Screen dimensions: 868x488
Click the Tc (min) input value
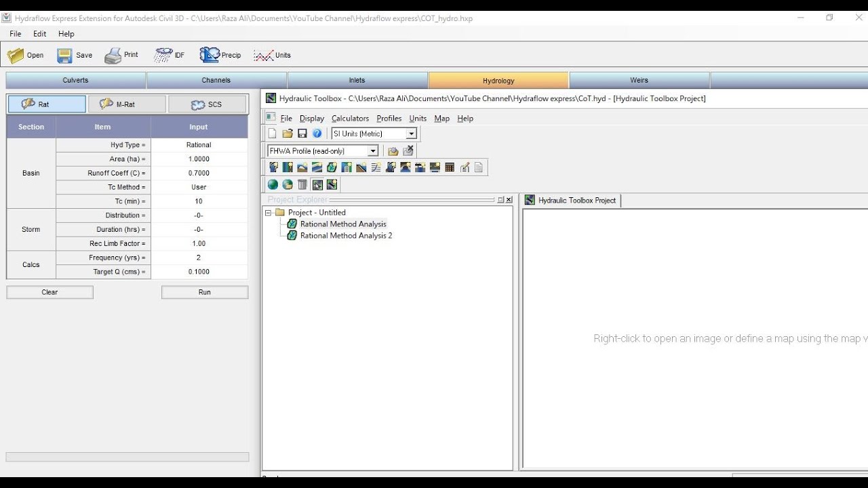pos(199,201)
